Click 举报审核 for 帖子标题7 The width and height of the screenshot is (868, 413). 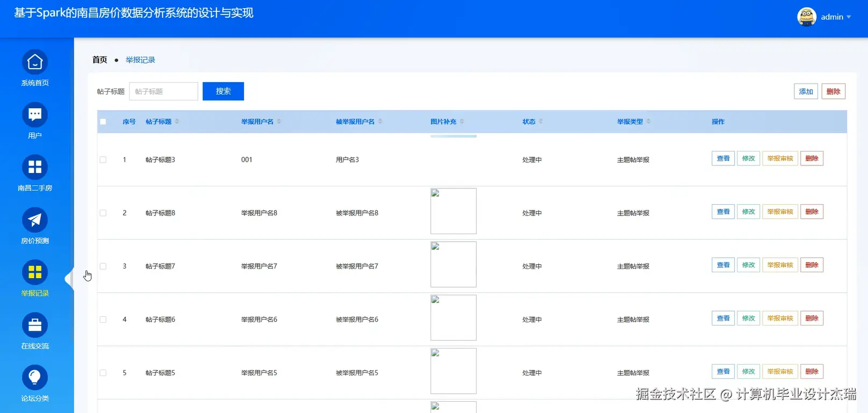point(780,265)
